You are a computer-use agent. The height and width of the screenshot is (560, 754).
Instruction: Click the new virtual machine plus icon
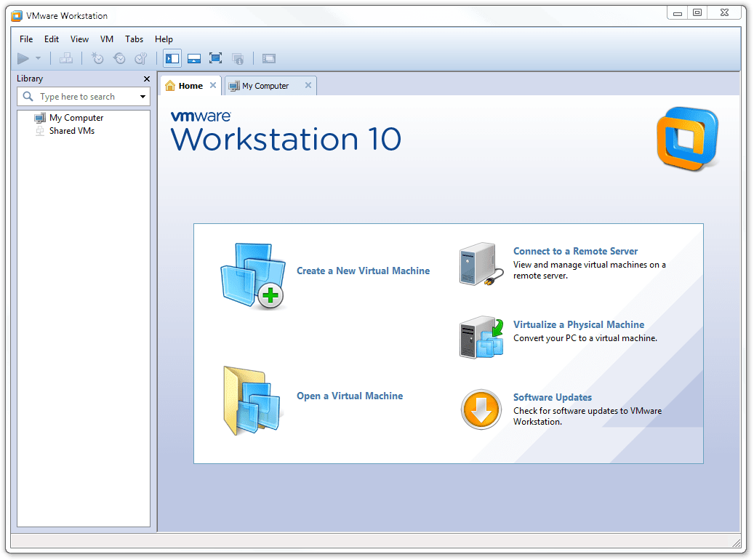pyautogui.click(x=253, y=276)
